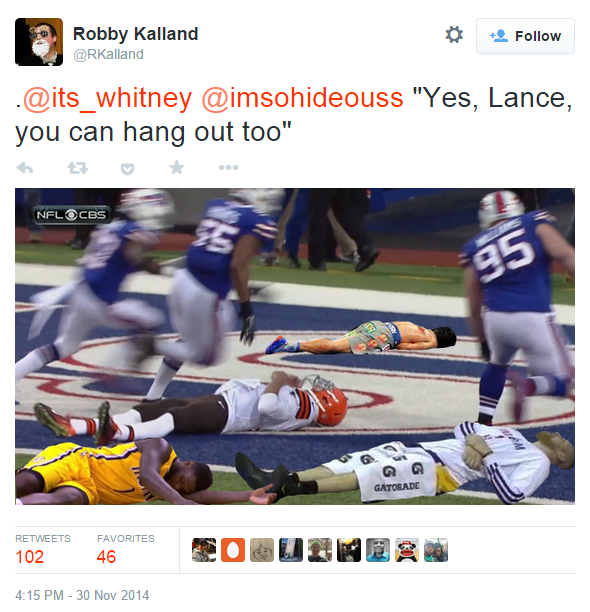Open the @imsohideouss mention

click(x=302, y=98)
